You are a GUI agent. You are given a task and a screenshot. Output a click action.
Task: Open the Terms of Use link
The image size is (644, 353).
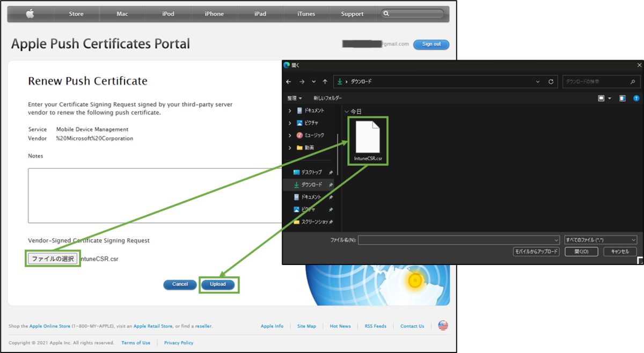tap(136, 343)
